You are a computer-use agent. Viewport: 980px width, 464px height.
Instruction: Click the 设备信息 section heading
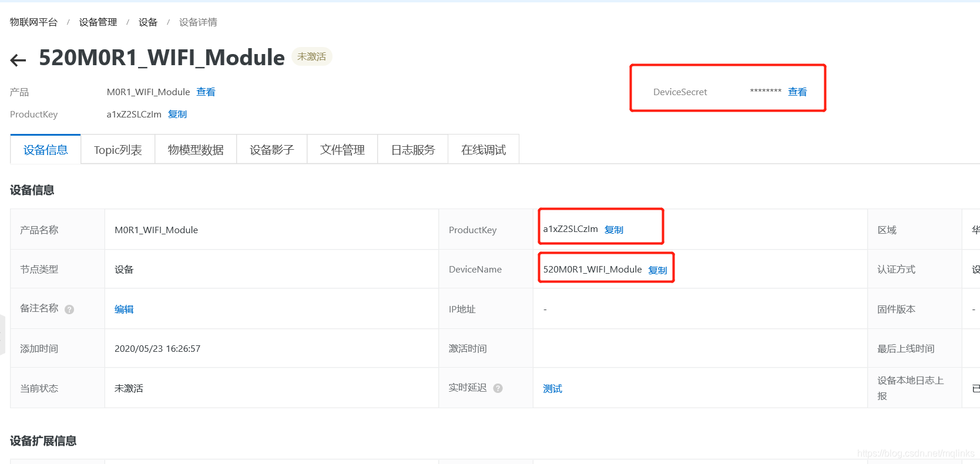pos(32,190)
